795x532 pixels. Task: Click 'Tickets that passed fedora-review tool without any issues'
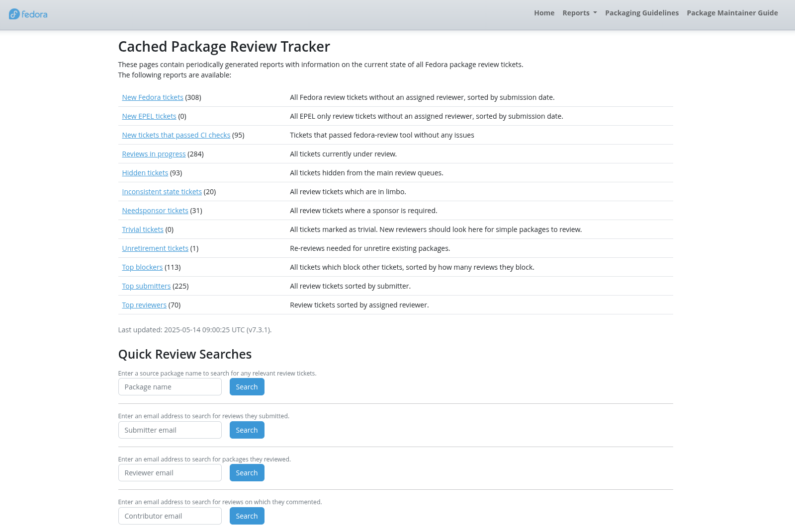(x=382, y=135)
